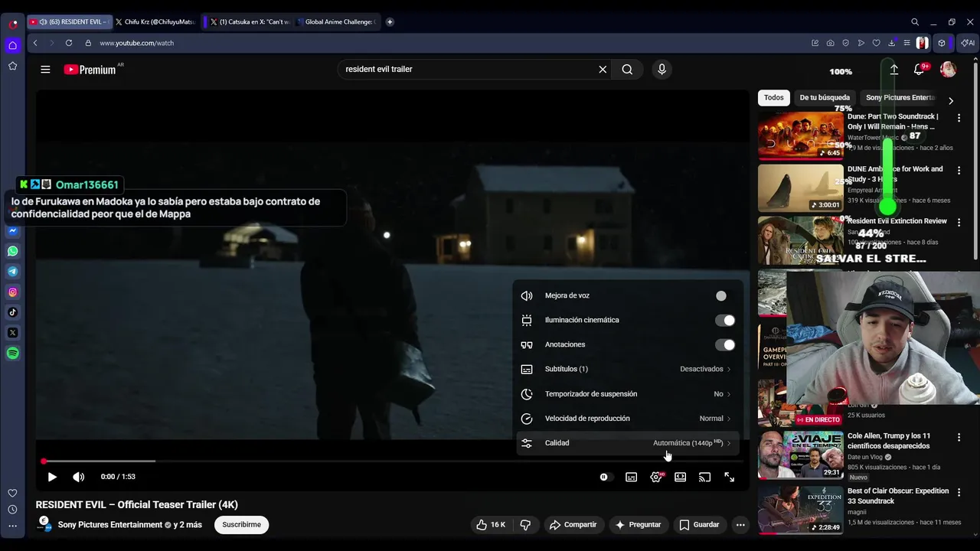Open Sony Pictures Entertainment channel link
The width and height of the screenshot is (980, 551).
click(x=110, y=524)
